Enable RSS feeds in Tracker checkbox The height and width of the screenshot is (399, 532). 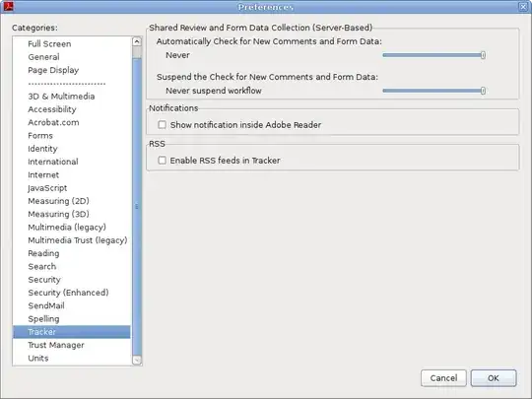click(x=163, y=161)
